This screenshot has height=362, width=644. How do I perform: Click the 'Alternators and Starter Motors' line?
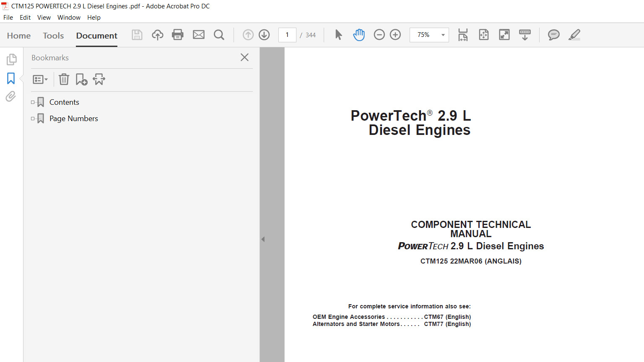pyautogui.click(x=392, y=324)
